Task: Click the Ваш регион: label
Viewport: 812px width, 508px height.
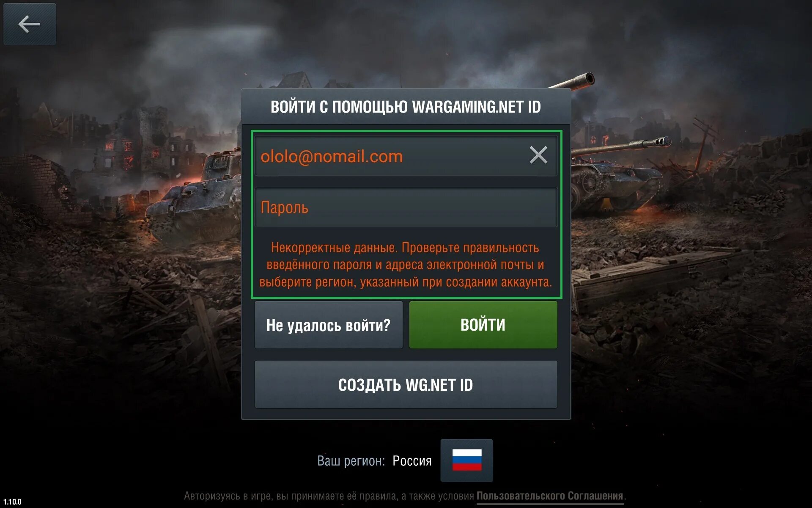Action: click(x=351, y=461)
